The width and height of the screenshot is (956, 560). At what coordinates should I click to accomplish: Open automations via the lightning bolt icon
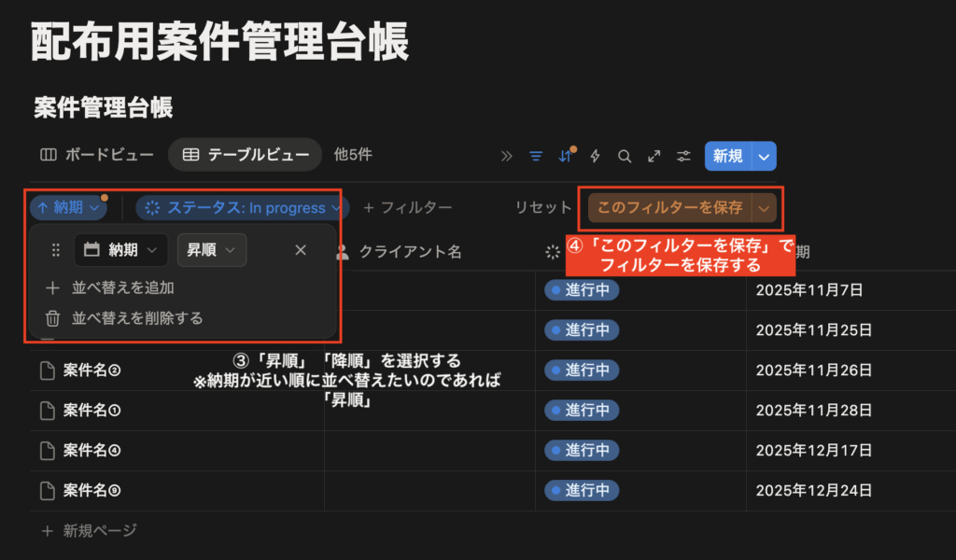[x=595, y=156]
